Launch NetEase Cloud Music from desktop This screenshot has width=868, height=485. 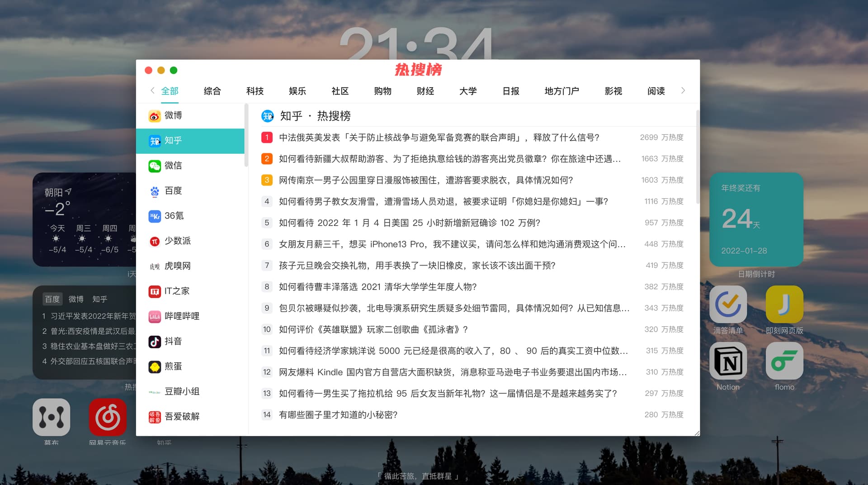coord(108,417)
